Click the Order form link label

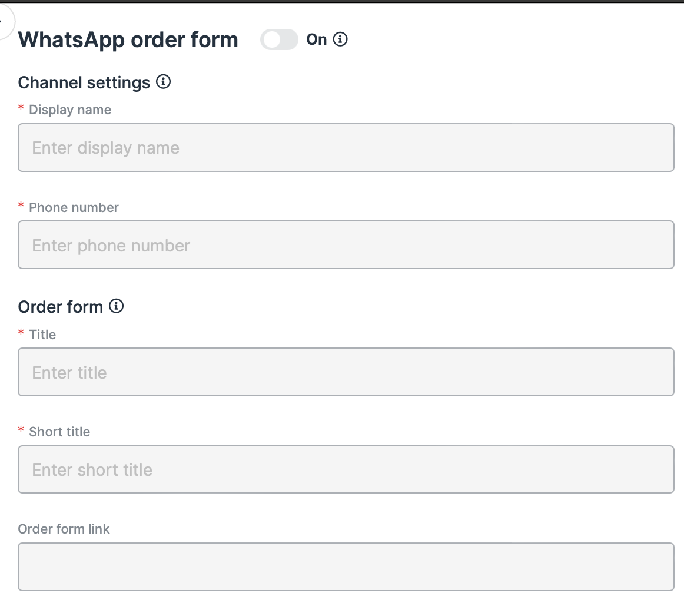point(64,529)
